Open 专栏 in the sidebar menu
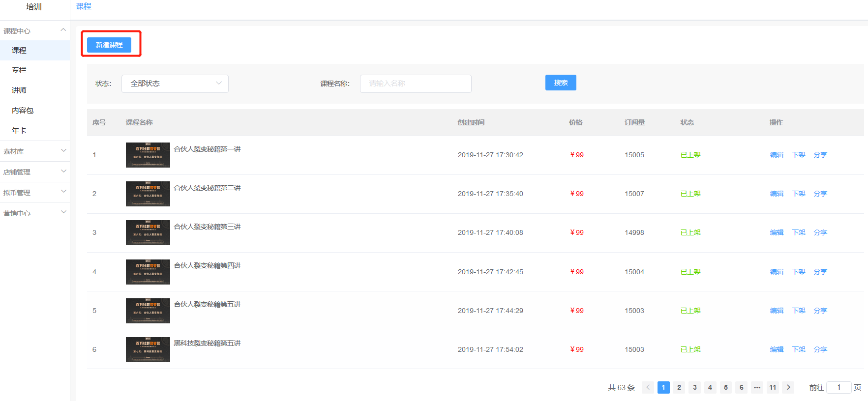The width and height of the screenshot is (868, 401). pos(19,70)
